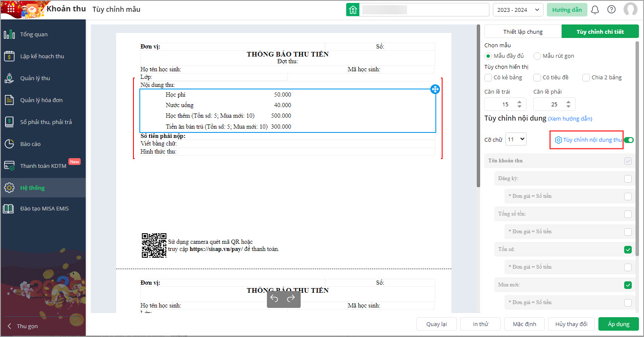Open the notifications bell
644x337 pixels.
[595, 10]
